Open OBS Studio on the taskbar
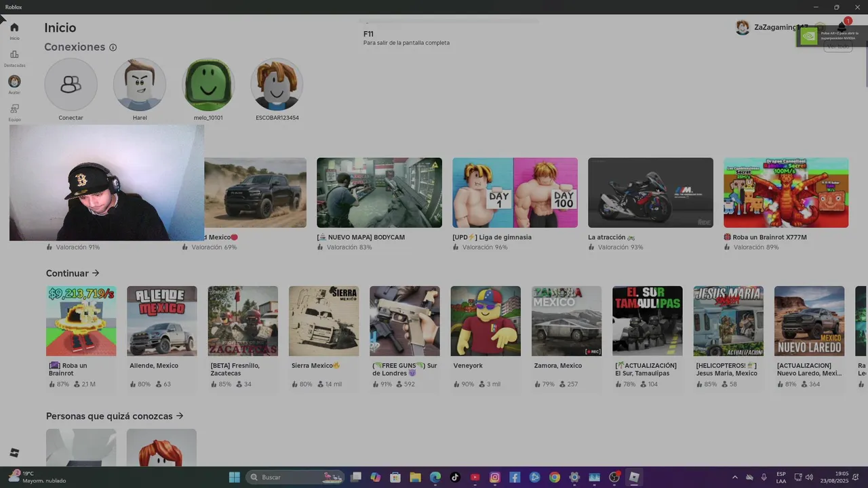 pyautogui.click(x=614, y=477)
